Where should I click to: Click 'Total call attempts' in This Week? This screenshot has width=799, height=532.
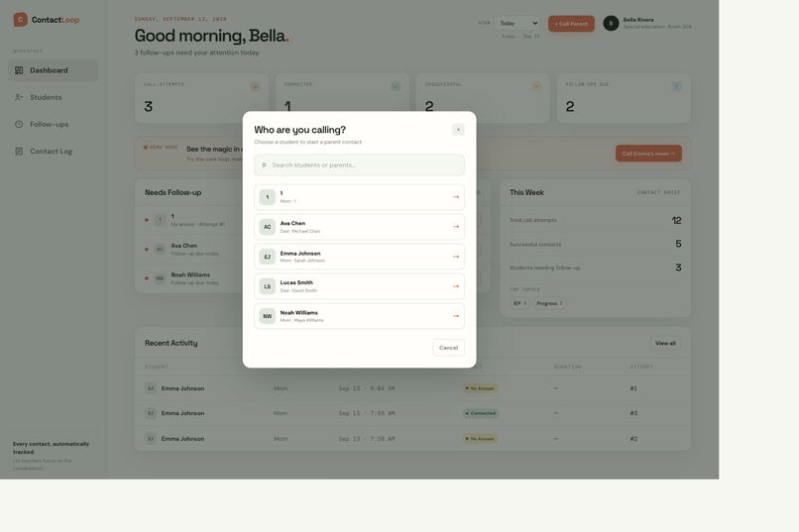tap(533, 221)
